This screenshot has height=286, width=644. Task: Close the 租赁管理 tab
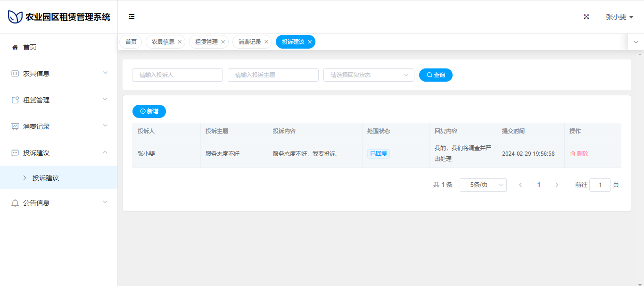(x=223, y=42)
